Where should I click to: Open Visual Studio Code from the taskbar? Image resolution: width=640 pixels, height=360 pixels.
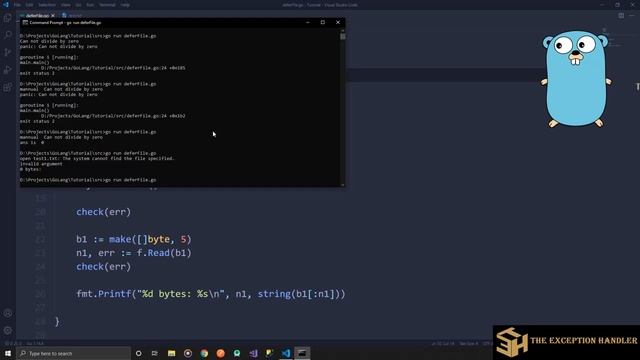point(286,353)
